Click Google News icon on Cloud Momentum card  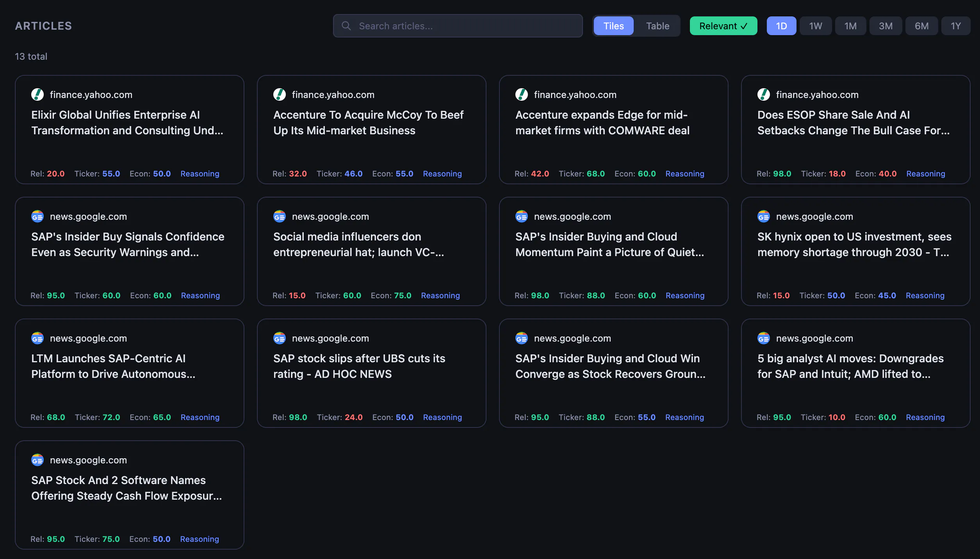click(x=522, y=216)
